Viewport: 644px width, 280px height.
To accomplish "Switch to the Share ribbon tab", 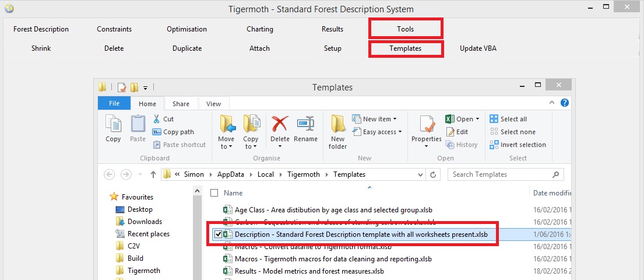I will (x=181, y=104).
